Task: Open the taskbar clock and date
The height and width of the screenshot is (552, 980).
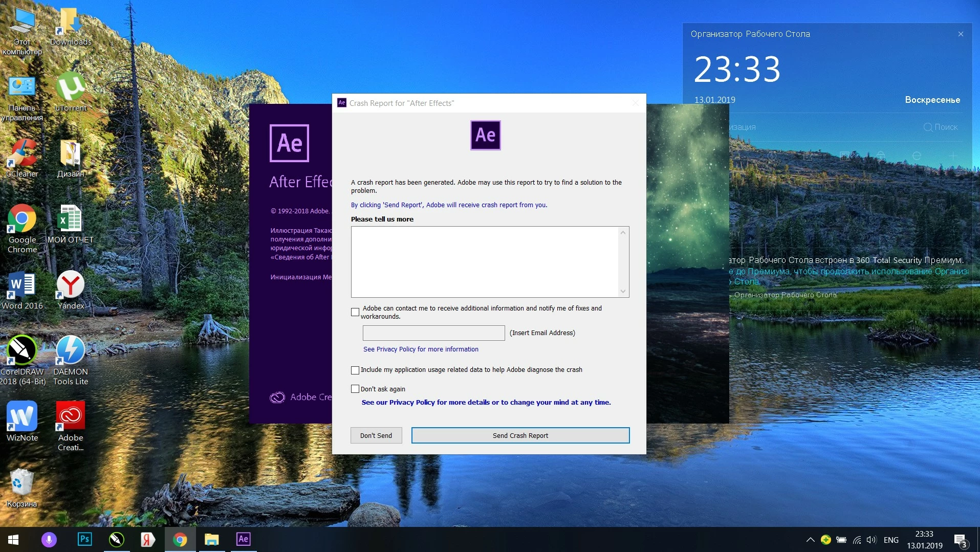Action: click(x=924, y=540)
